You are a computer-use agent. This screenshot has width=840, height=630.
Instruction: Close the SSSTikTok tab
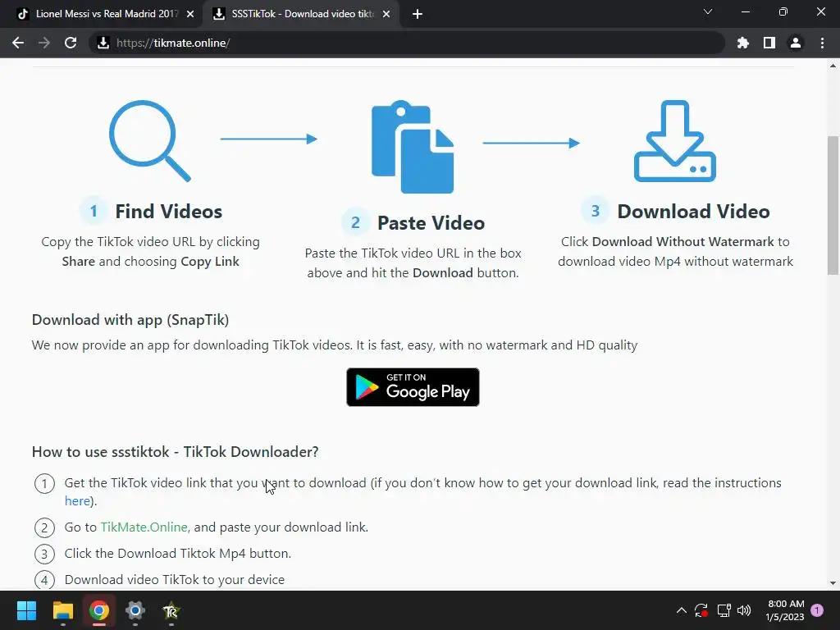pyautogui.click(x=386, y=14)
